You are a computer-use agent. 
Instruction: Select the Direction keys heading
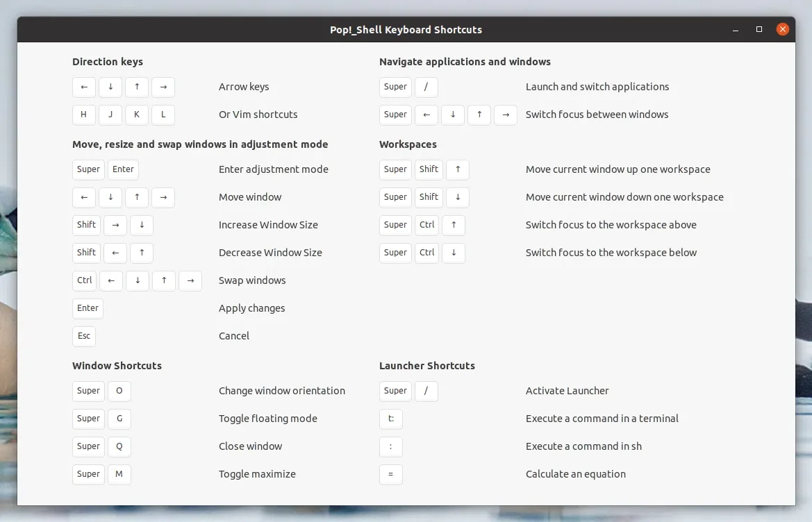108,62
